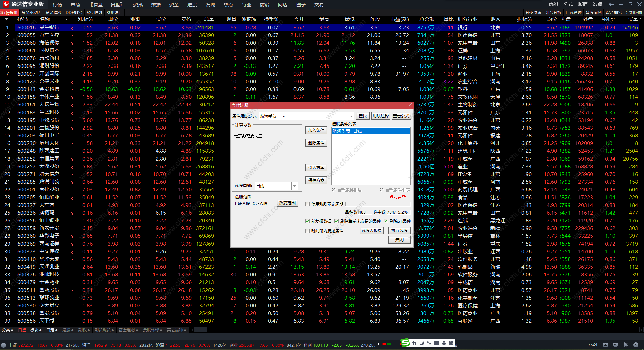Click the 执行选股 button
644x350 pixels.
[x=399, y=230]
